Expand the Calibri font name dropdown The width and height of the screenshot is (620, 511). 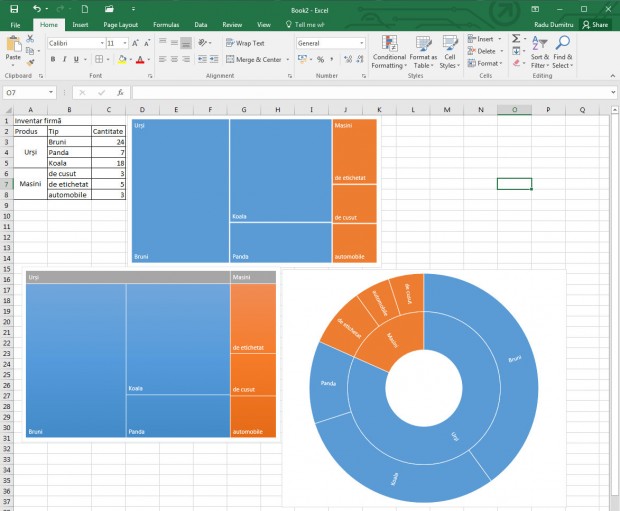click(101, 43)
